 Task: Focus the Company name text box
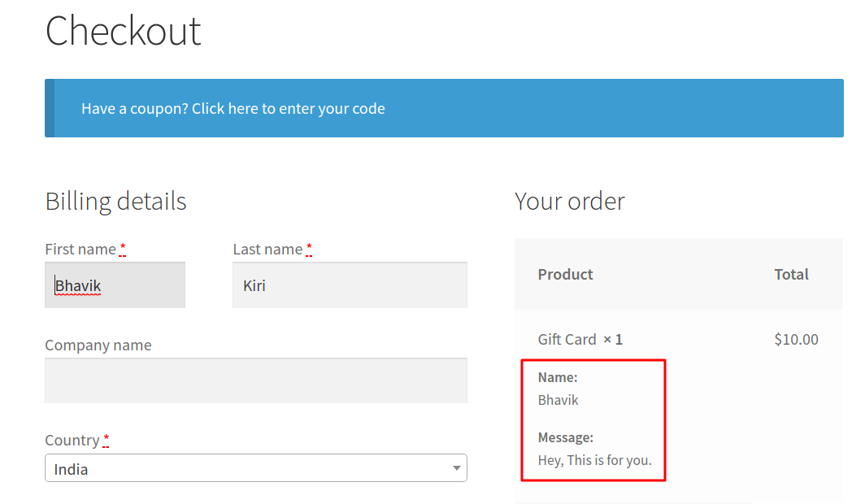coord(256,380)
